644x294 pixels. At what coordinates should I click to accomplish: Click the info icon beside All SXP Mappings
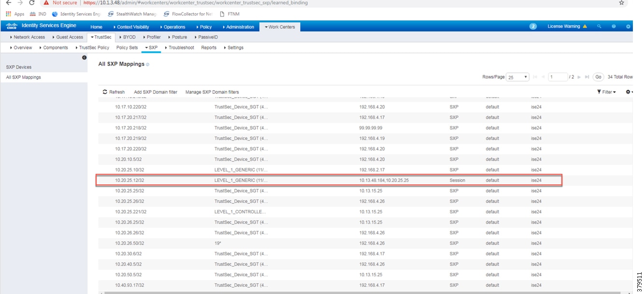(148, 64)
